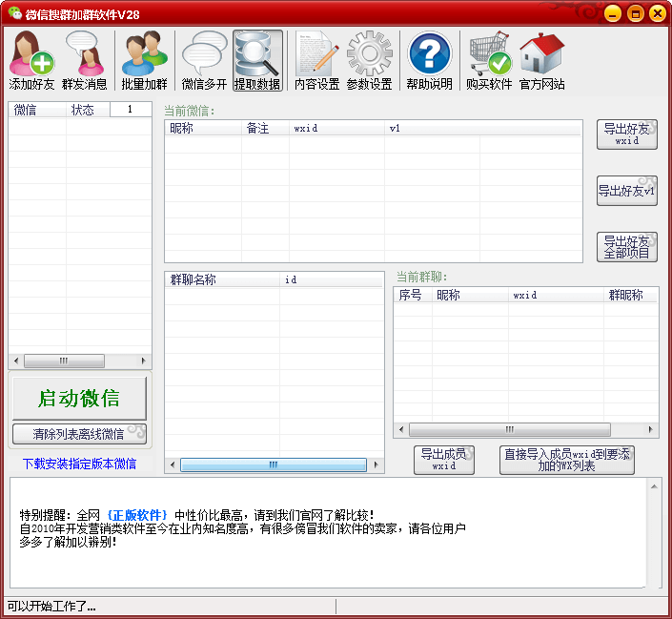672x619 pixels.
Task: Click right arrow of group chat list scrollbar
Action: (377, 464)
